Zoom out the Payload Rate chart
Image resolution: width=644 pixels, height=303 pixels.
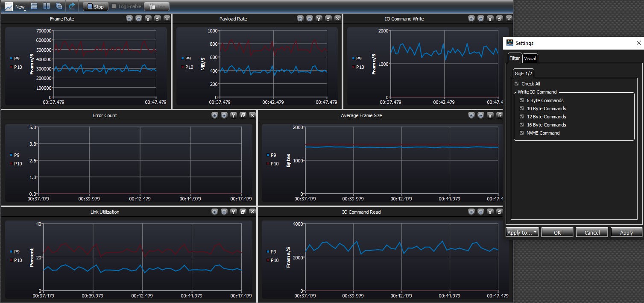[310, 18]
